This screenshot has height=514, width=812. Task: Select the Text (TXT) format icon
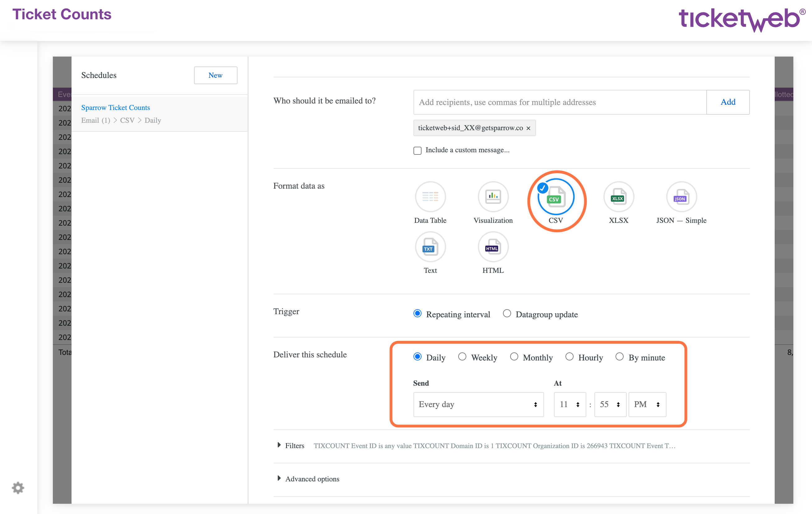pyautogui.click(x=430, y=247)
